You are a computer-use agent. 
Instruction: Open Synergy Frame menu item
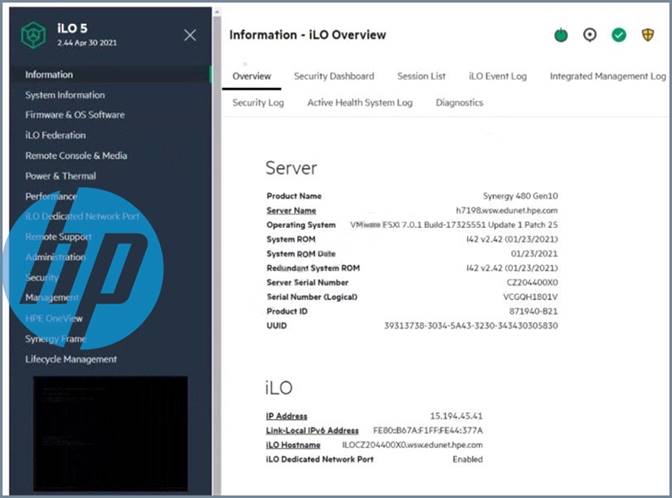[x=55, y=339]
